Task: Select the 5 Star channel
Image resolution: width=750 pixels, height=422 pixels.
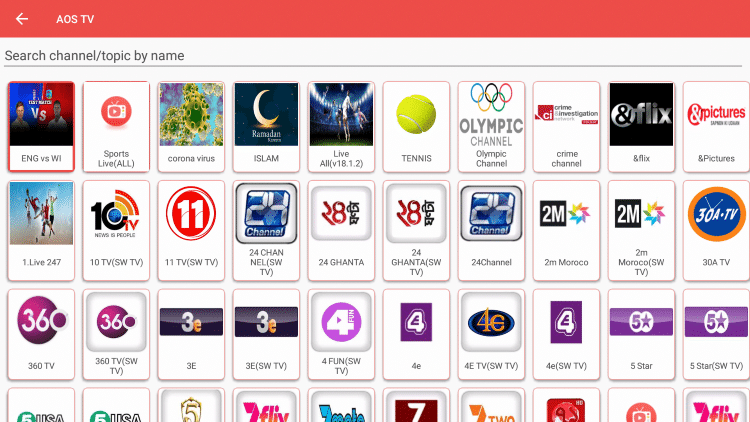Action: click(641, 334)
